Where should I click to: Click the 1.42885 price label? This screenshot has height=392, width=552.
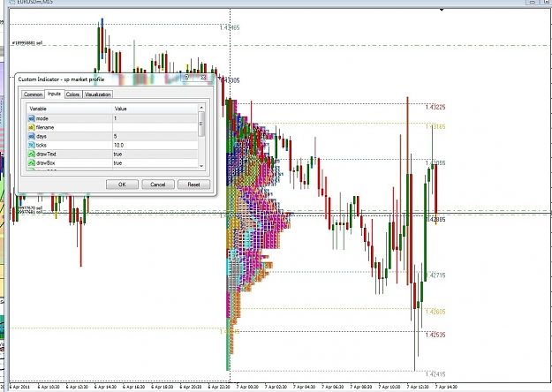(435, 220)
